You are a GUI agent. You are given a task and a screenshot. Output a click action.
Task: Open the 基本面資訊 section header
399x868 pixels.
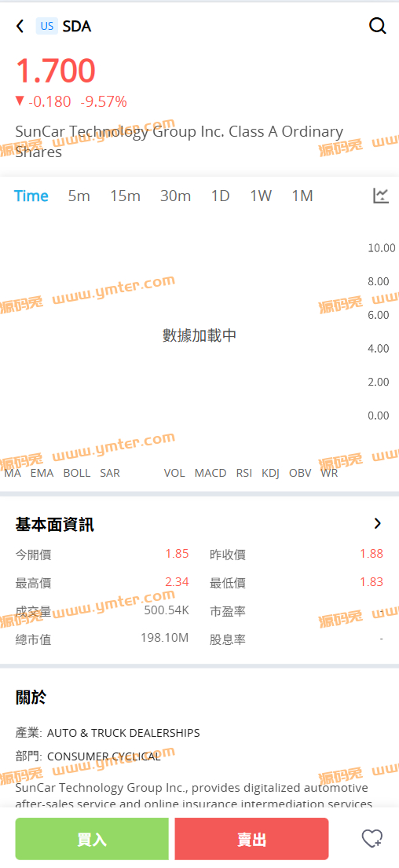pos(55,524)
